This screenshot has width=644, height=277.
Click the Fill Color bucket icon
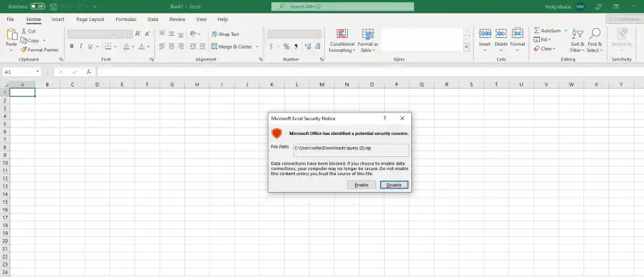(x=127, y=46)
